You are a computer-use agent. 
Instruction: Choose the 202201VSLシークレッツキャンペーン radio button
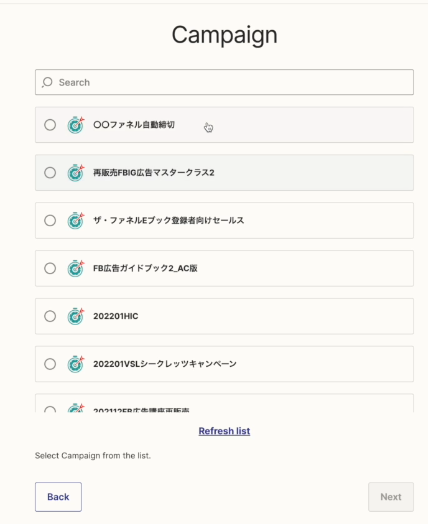pyautogui.click(x=50, y=364)
